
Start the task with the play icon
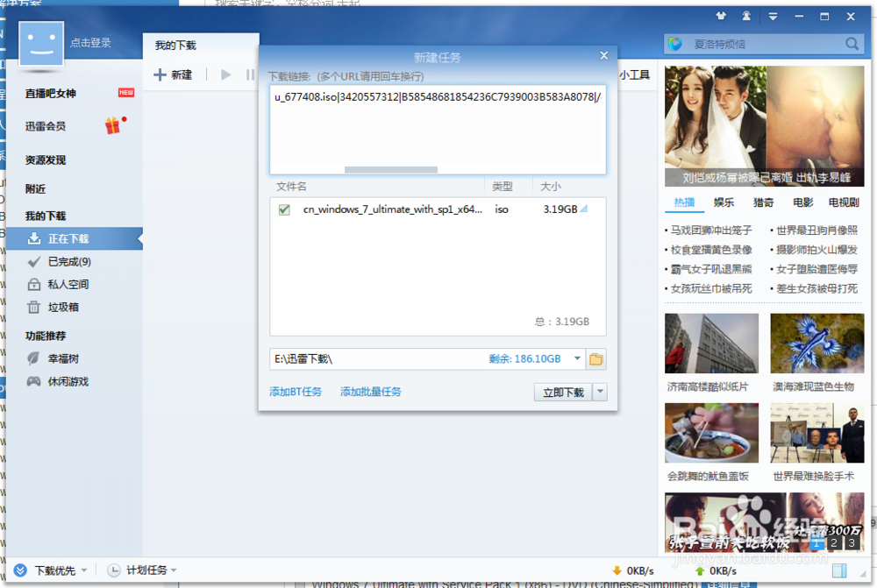(226, 74)
